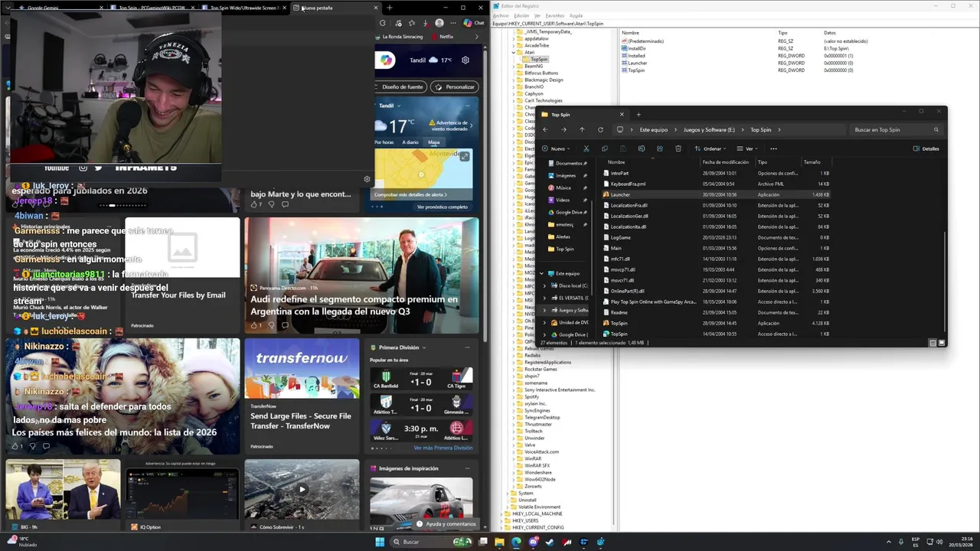Open a new tab in File Explorer

639,115
